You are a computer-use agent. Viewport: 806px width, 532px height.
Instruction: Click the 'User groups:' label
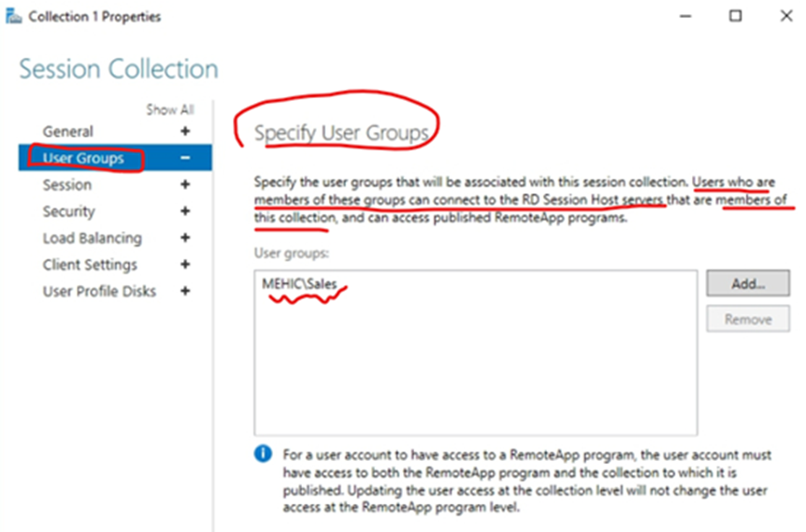tap(292, 252)
